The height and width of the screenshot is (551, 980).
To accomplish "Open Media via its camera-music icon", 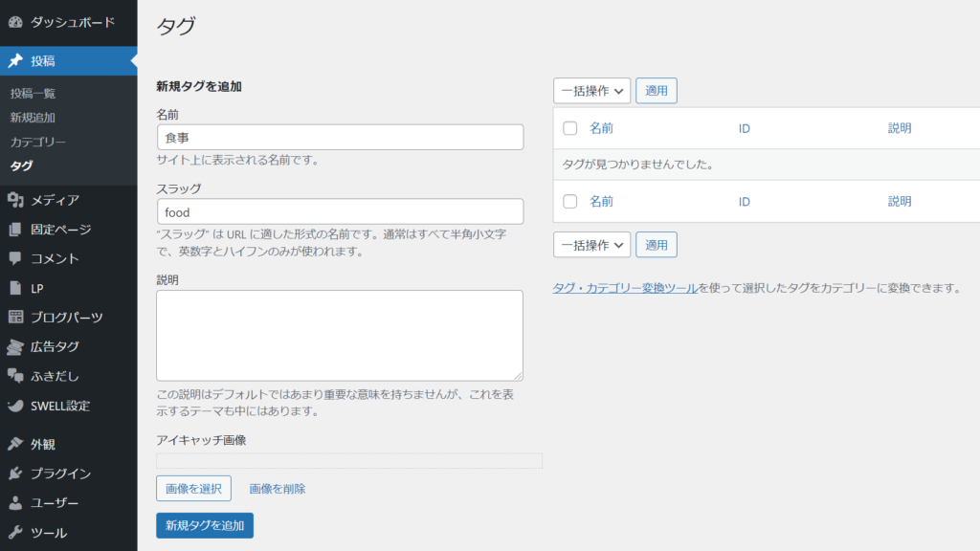I will click(x=15, y=200).
